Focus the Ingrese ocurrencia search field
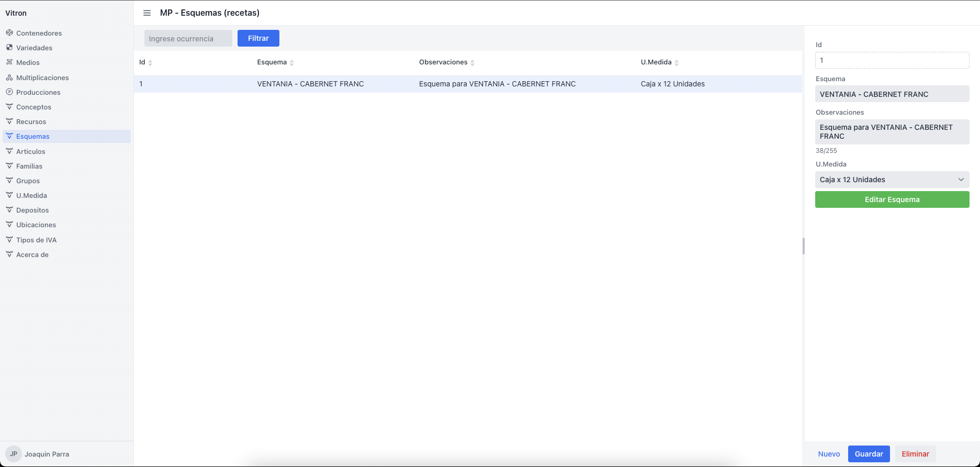This screenshot has width=980, height=467. (188, 38)
